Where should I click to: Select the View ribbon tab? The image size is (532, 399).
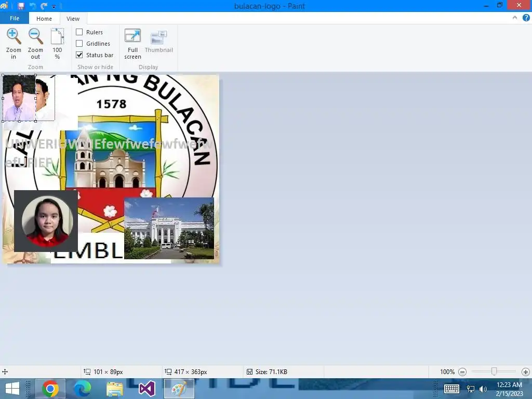[73, 19]
